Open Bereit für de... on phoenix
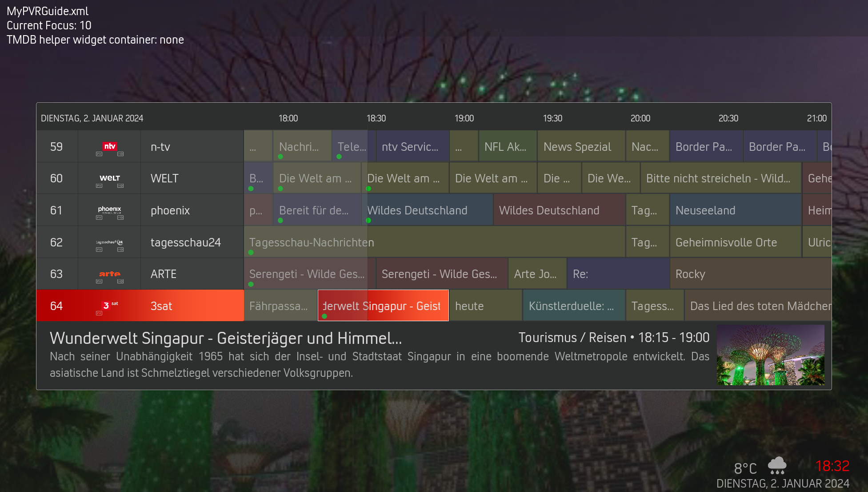Image resolution: width=868 pixels, height=492 pixels. pyautogui.click(x=317, y=210)
